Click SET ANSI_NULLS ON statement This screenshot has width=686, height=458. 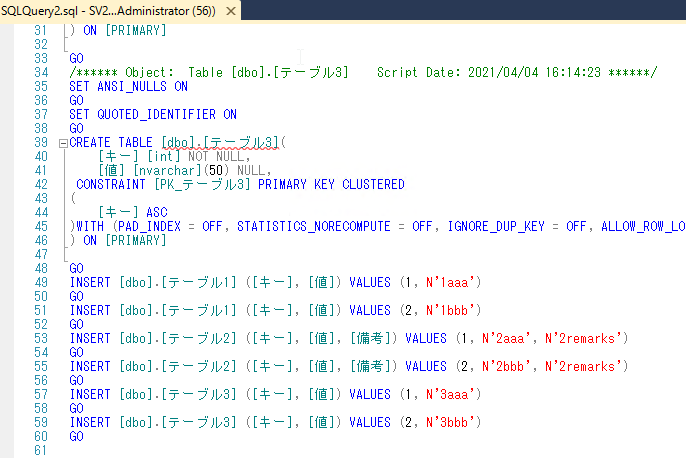tap(129, 86)
